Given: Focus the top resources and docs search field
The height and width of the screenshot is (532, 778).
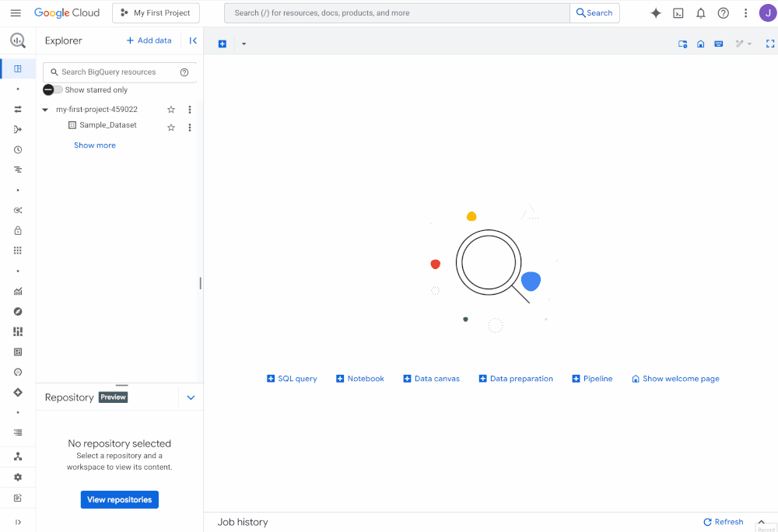Looking at the screenshot, I should (x=397, y=13).
